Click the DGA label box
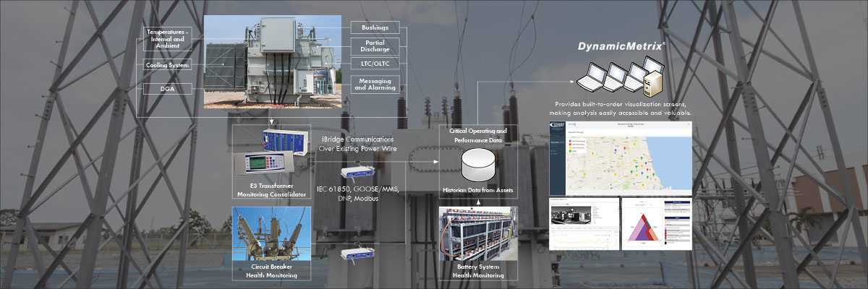 click(169, 89)
